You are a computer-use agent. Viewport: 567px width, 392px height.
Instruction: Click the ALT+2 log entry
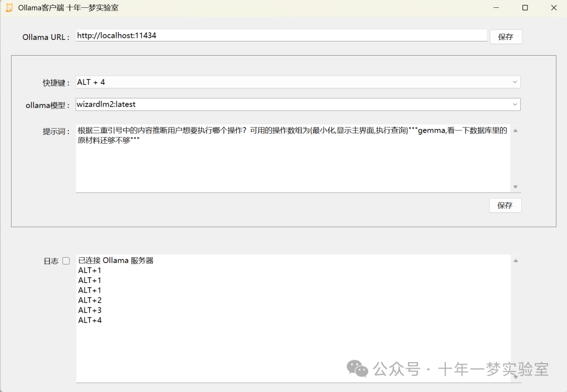90,300
